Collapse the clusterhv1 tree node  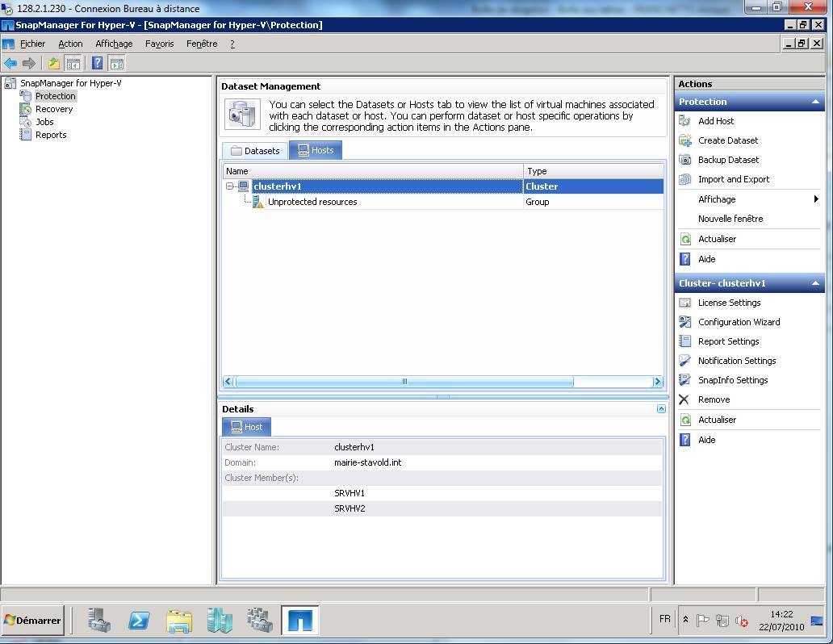pos(230,186)
